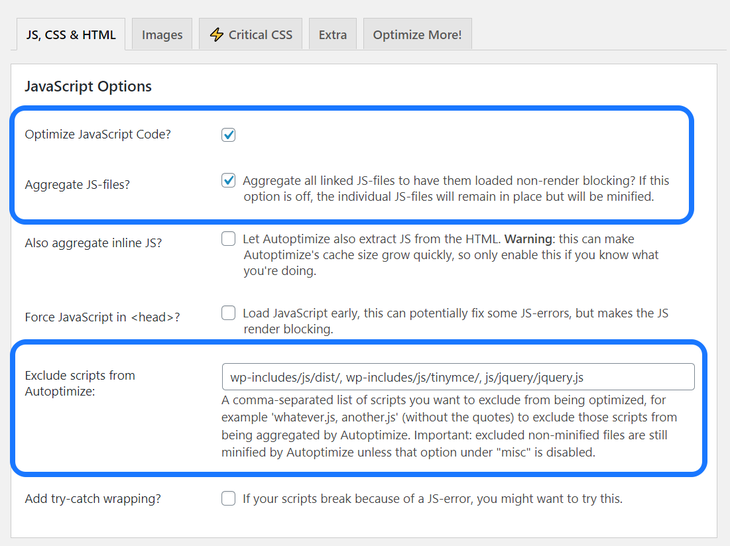Click the lightning bolt icon on Critical CSS
Image resolution: width=730 pixels, height=546 pixels.
tap(216, 34)
